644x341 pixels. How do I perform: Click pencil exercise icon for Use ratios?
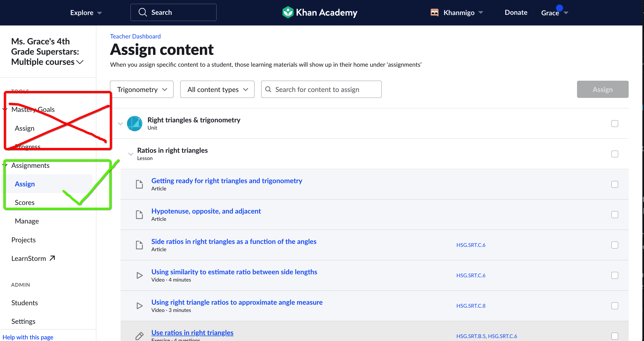(x=139, y=336)
